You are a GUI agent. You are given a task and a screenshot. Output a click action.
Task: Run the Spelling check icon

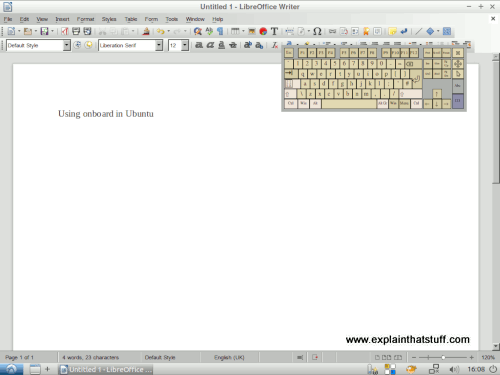209,31
